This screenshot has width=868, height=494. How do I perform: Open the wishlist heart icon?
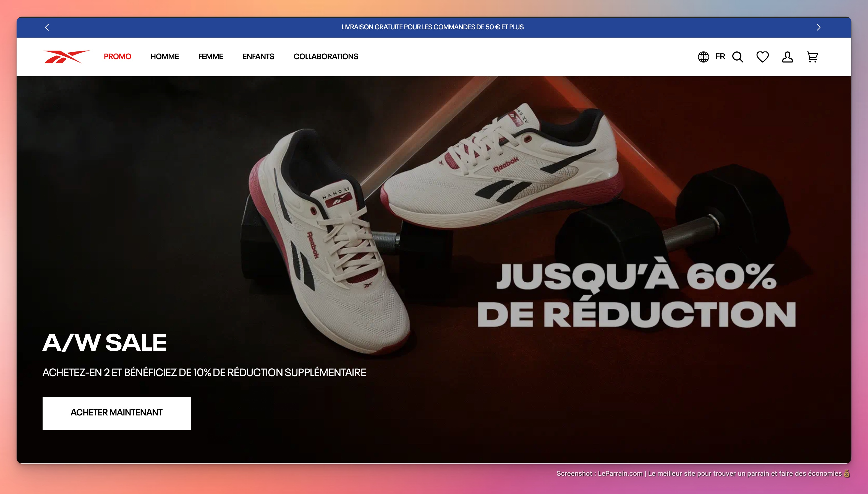762,57
